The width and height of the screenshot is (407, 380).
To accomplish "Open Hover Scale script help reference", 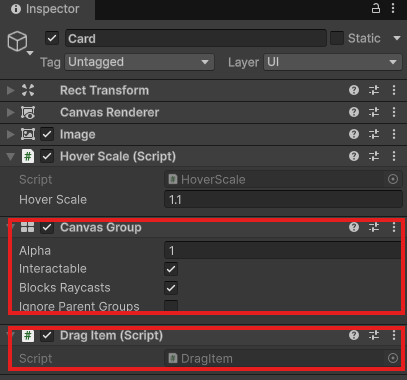I will click(354, 156).
